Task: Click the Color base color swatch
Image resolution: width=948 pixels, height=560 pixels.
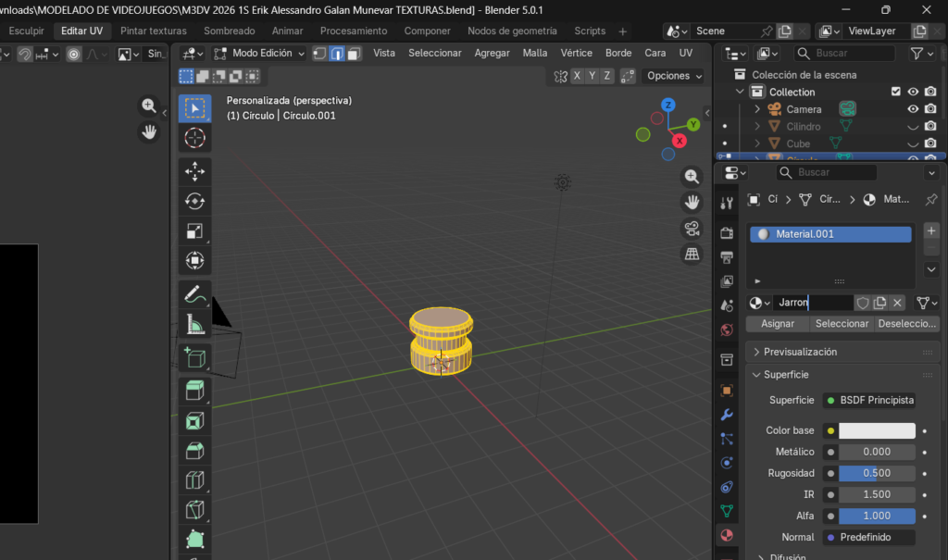Action: click(876, 429)
